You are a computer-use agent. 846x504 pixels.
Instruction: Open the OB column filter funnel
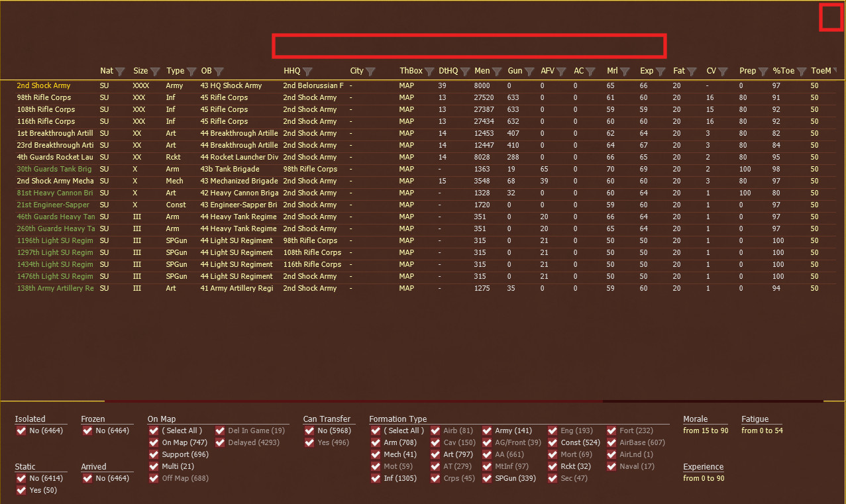pos(219,72)
